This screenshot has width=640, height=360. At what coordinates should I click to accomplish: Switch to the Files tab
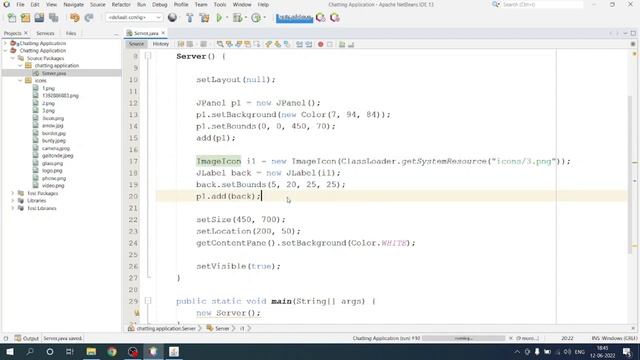click(x=71, y=33)
